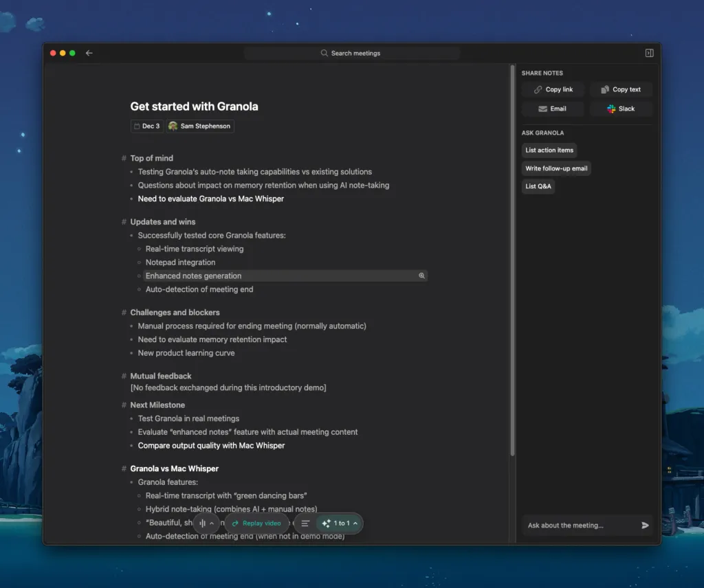Choose List action items suggestion
The width and height of the screenshot is (704, 588).
point(549,150)
